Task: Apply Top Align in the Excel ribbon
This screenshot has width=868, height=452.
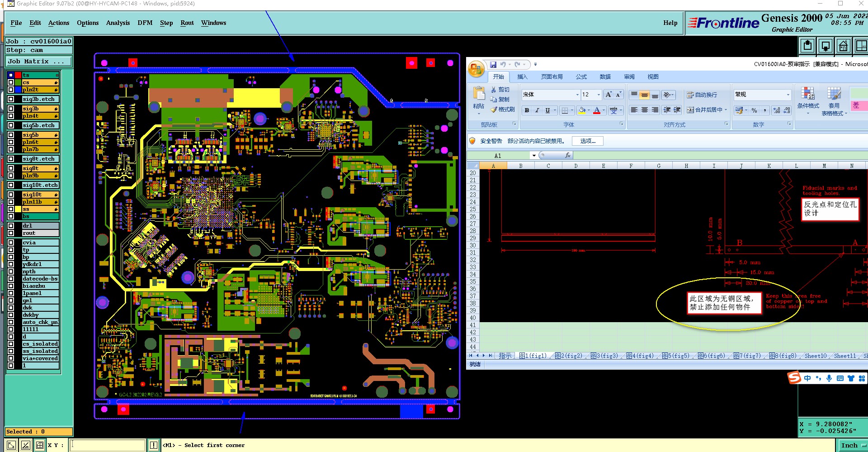Action: 634,95
